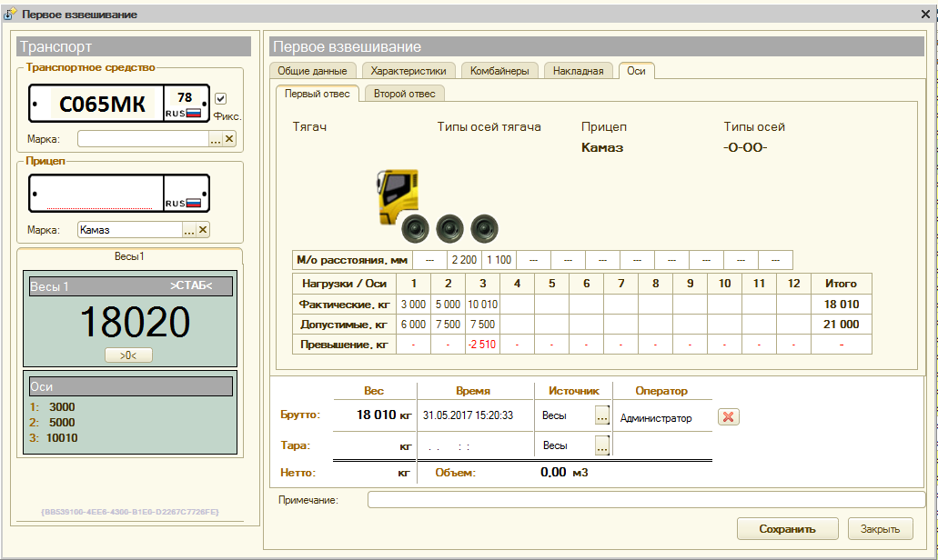
Task: Clear the Камаз trailer brand with X
Action: tap(203, 230)
